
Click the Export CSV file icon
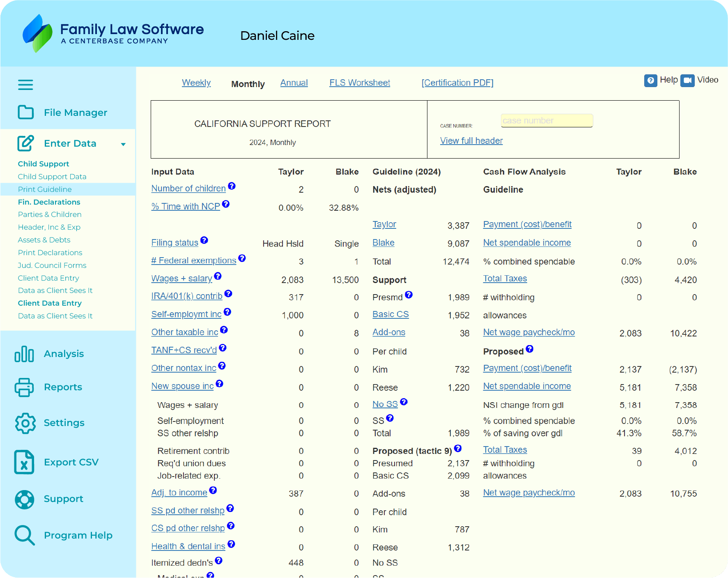tap(24, 462)
